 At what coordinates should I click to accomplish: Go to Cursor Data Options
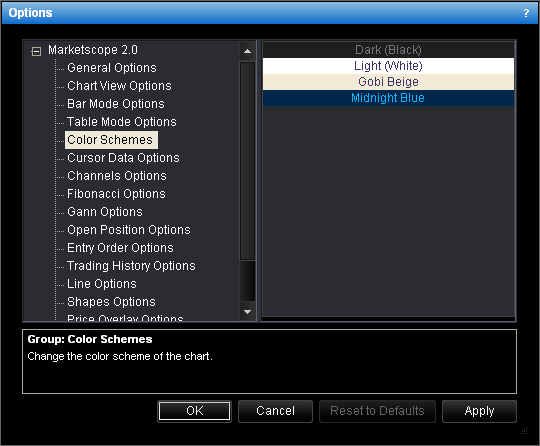[123, 158]
